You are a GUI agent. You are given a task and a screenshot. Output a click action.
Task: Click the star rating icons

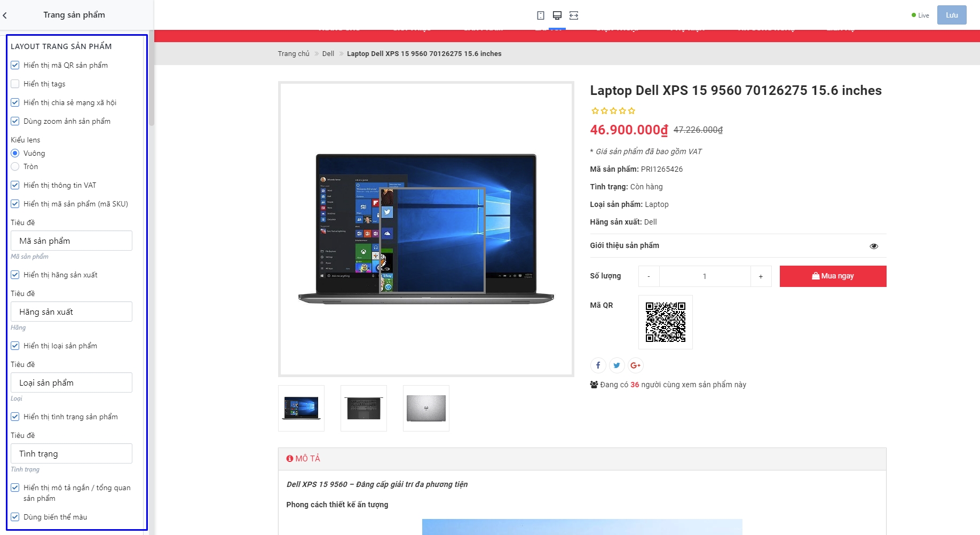[x=613, y=111]
